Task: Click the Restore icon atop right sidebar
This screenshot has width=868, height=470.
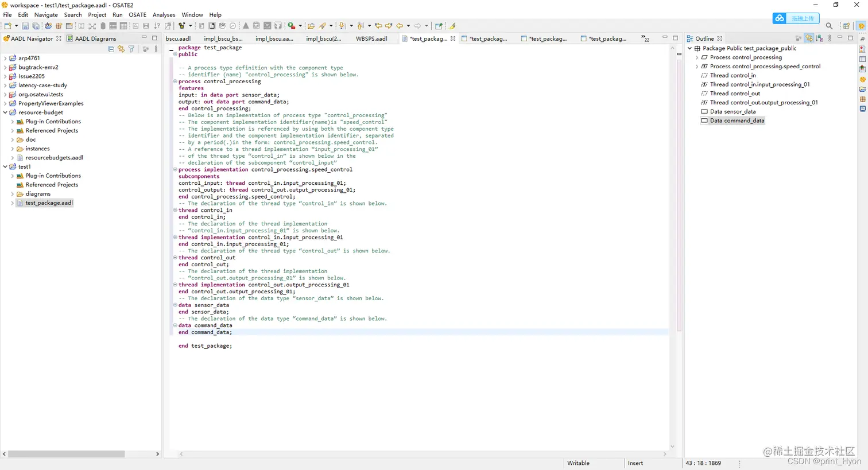Action: coord(862,39)
